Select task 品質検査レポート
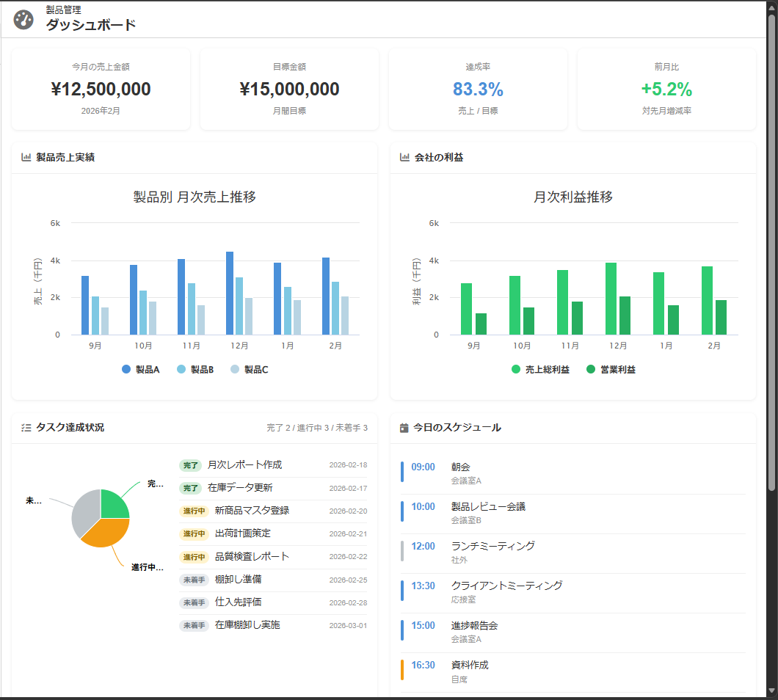This screenshot has height=700, width=778. tap(252, 557)
